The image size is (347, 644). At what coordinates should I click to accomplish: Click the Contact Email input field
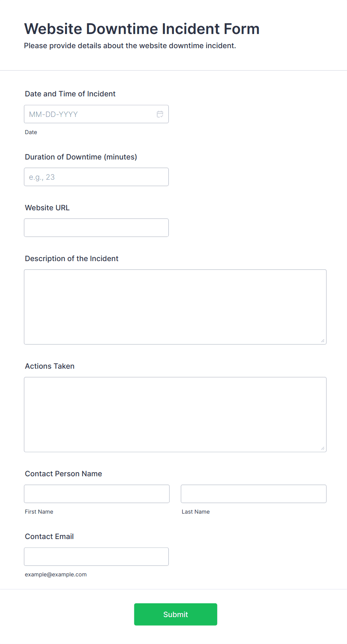pyautogui.click(x=96, y=557)
